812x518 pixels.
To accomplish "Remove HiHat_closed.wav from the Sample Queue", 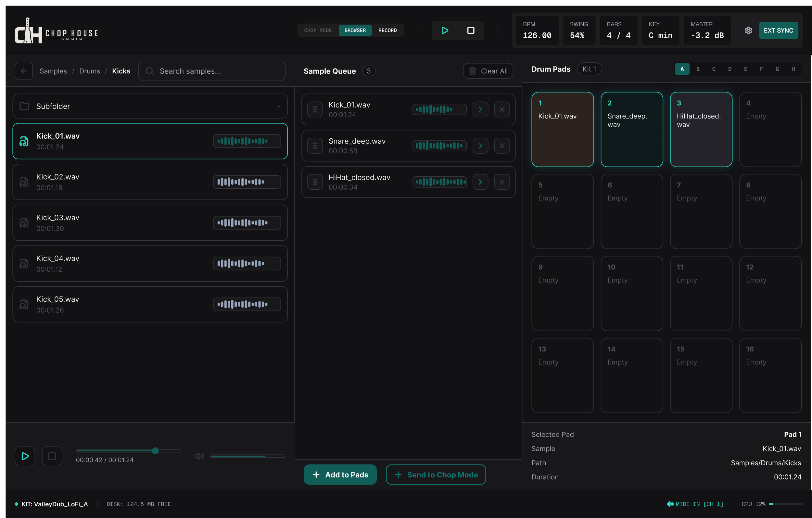I will 502,182.
